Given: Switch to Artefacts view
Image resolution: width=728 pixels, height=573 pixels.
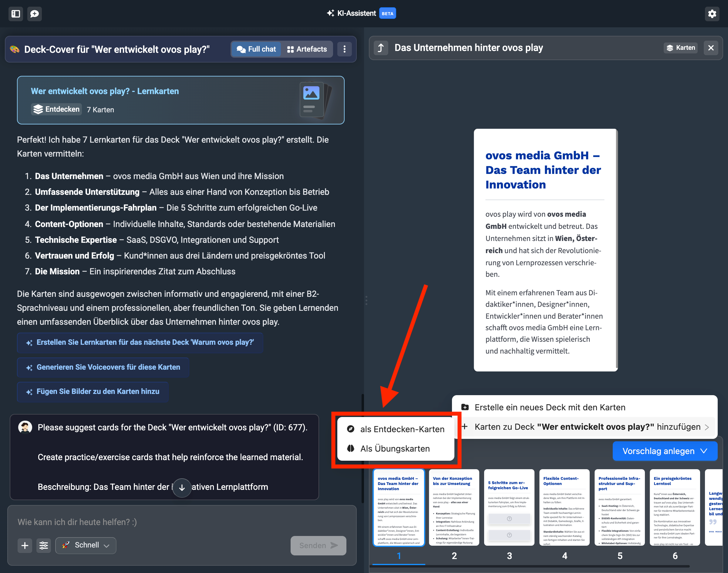Looking at the screenshot, I should tap(307, 49).
